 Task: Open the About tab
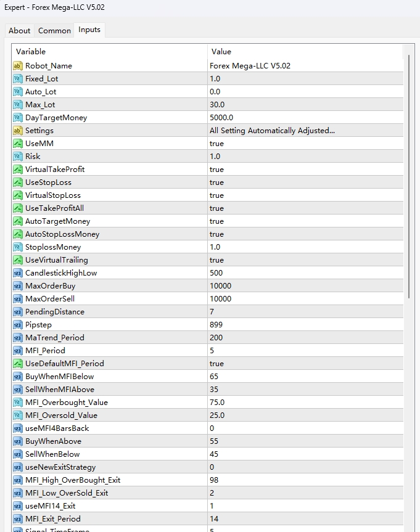pos(19,31)
